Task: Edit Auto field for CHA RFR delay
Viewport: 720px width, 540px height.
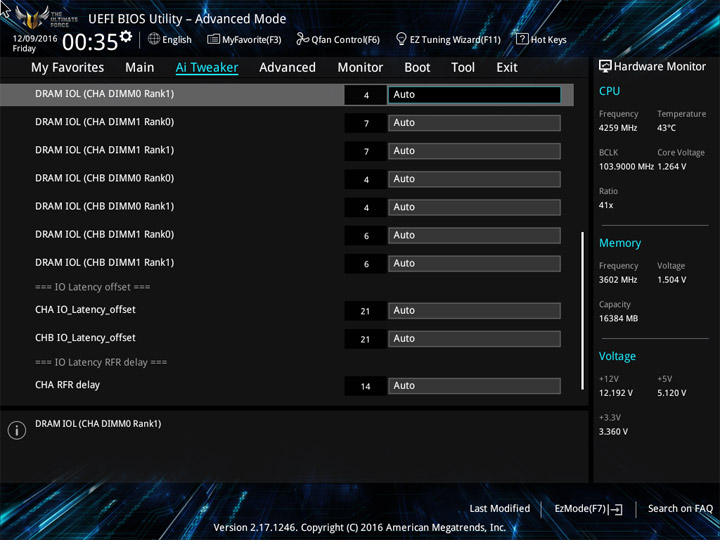Action: [474, 386]
